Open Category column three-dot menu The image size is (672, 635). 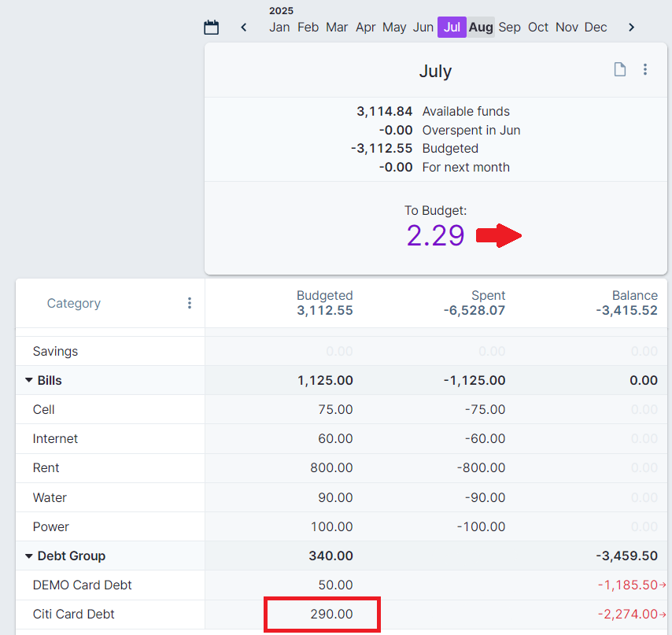click(190, 303)
